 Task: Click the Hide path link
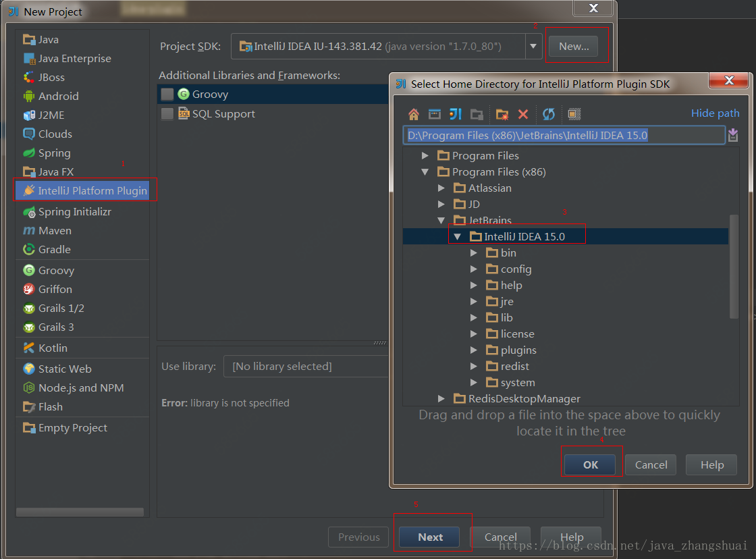[x=715, y=113]
